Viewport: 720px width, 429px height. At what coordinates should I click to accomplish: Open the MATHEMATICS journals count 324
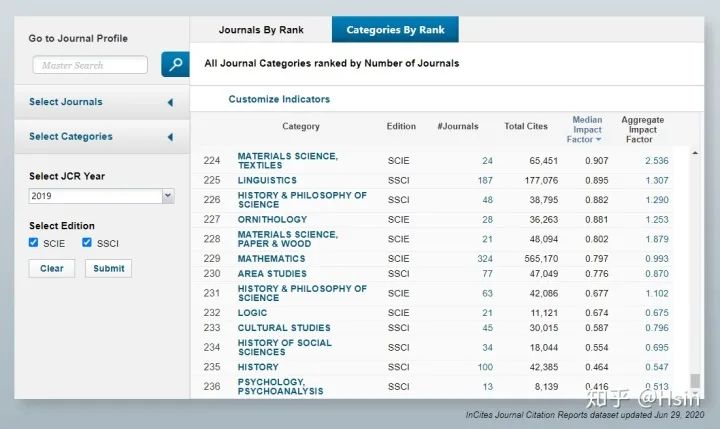pyautogui.click(x=485, y=259)
